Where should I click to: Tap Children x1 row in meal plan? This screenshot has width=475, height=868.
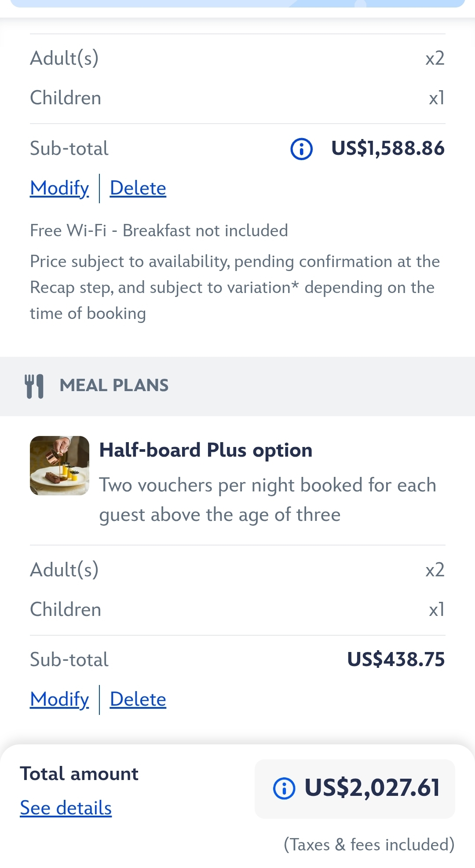tap(237, 610)
